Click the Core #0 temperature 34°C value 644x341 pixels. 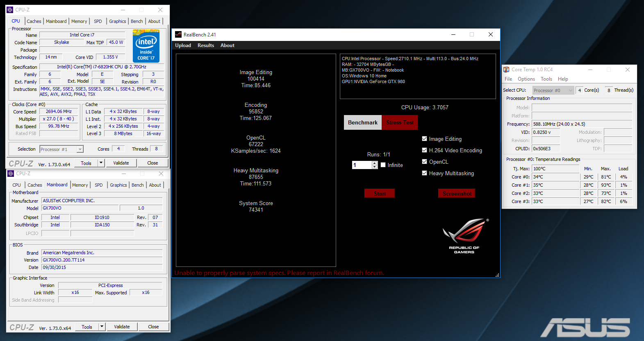(555, 177)
